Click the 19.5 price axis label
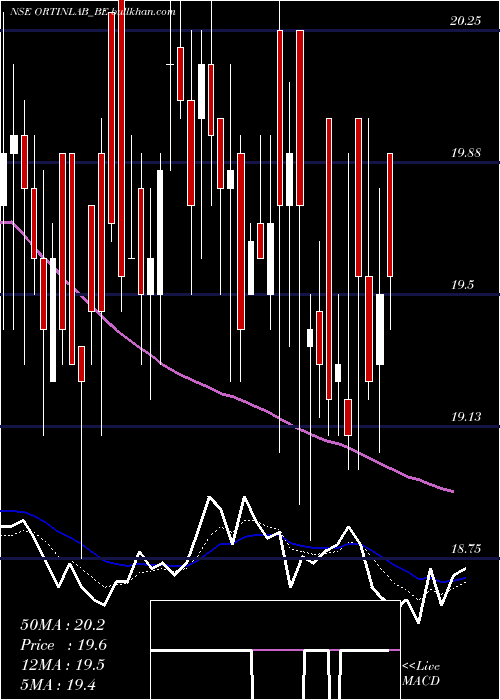The height and width of the screenshot is (700, 500). pos(462,285)
